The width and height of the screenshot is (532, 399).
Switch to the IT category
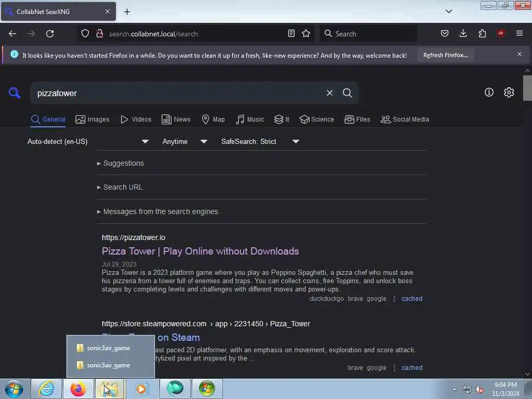[282, 119]
